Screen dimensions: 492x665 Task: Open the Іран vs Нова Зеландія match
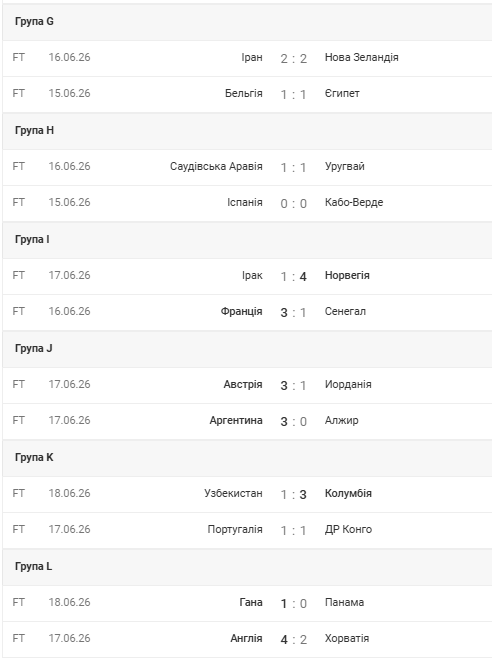(x=247, y=59)
